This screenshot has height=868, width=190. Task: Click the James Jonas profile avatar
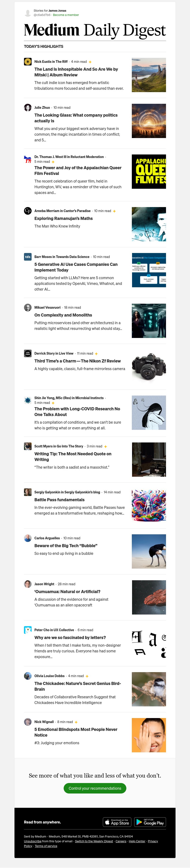[28, 13]
